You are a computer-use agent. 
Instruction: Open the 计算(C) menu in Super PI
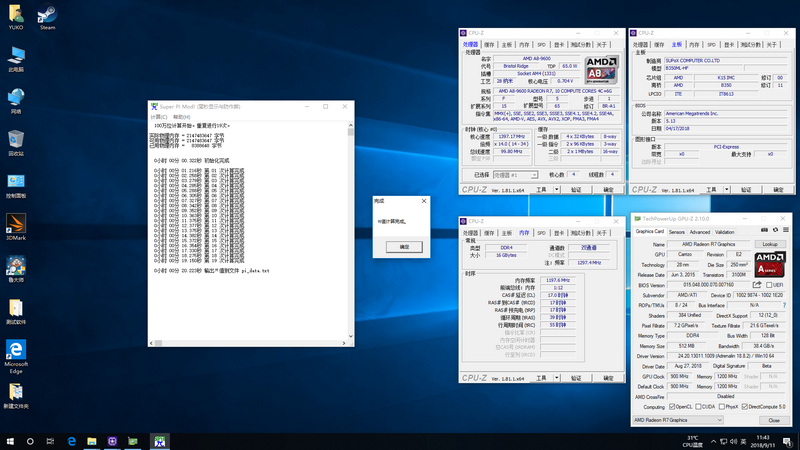[x=159, y=117]
